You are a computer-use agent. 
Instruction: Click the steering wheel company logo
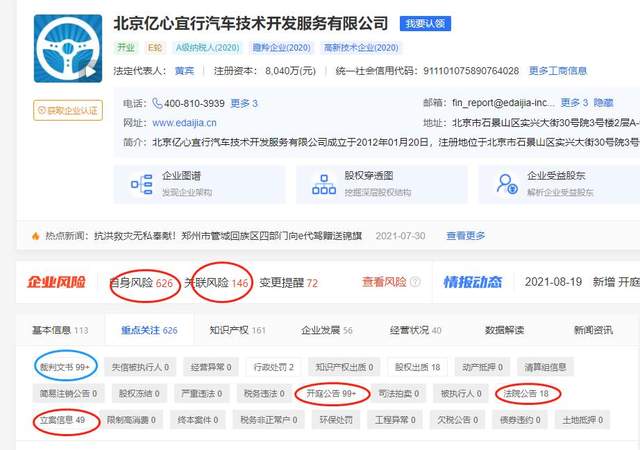coord(68,48)
